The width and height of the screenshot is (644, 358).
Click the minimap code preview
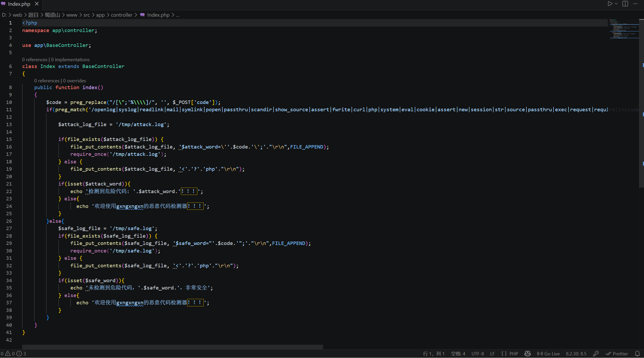click(x=624, y=29)
